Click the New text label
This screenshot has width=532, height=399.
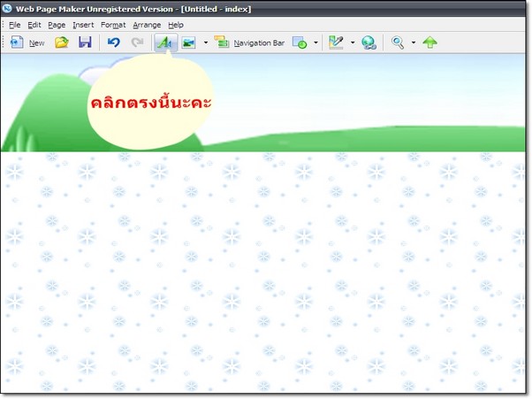(x=36, y=43)
